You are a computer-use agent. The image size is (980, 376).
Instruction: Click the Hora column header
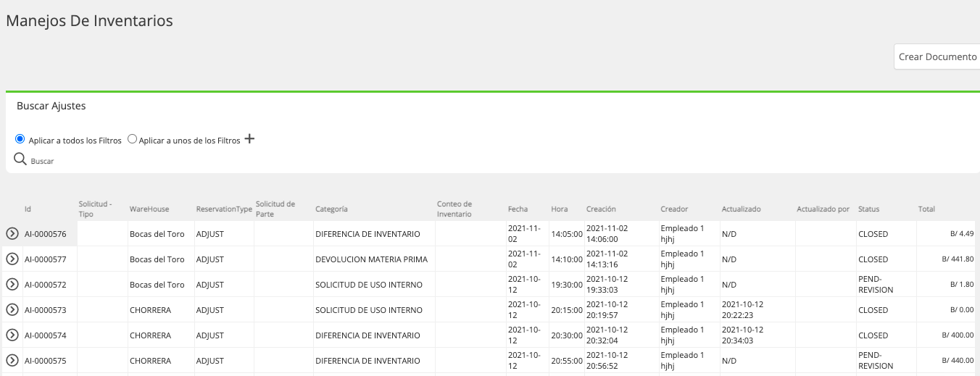coord(559,209)
